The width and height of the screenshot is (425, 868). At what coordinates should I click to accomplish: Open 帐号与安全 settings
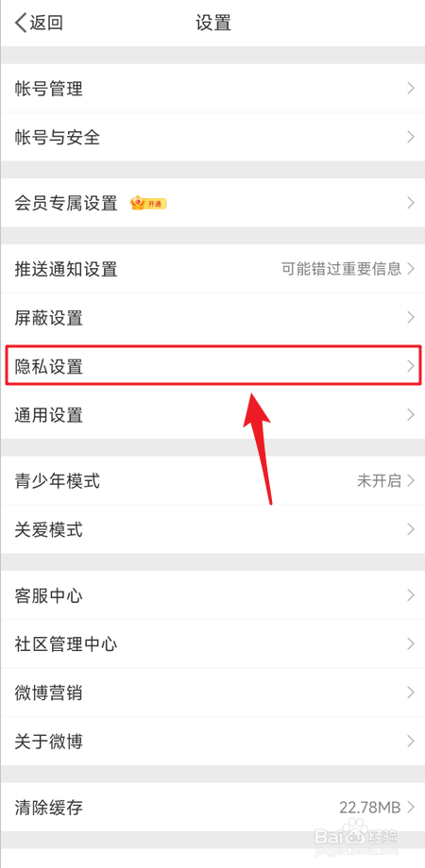tap(212, 137)
